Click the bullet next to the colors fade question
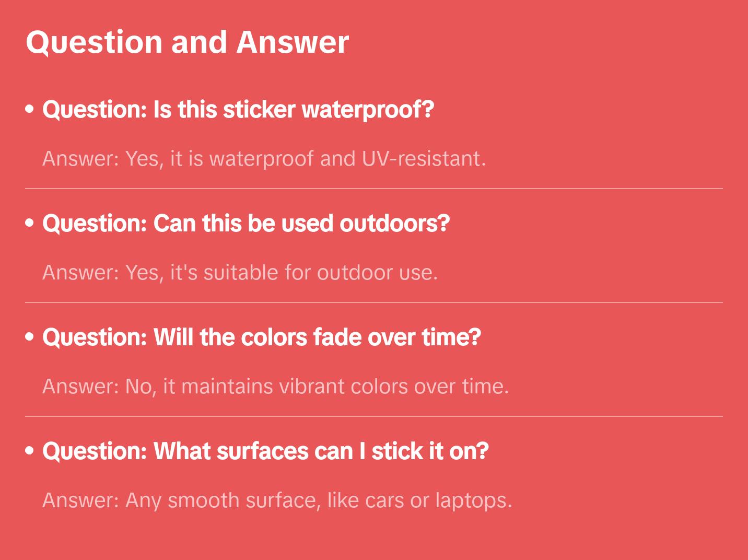748x560 pixels. pyautogui.click(x=30, y=337)
